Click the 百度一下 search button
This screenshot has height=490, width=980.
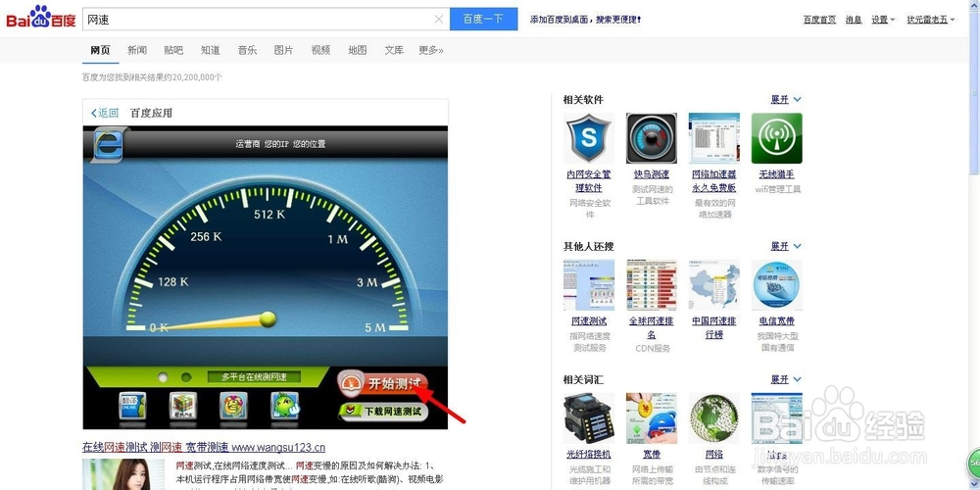pyautogui.click(x=484, y=19)
